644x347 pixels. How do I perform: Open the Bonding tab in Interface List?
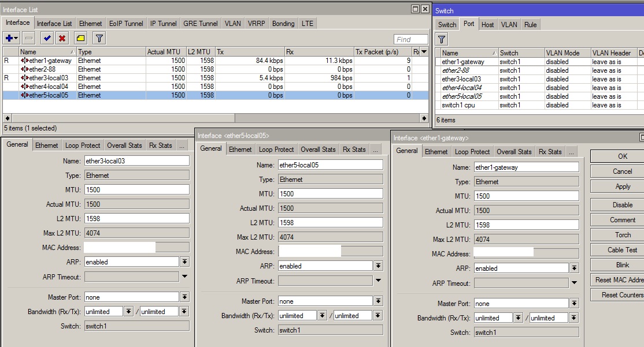(x=283, y=23)
